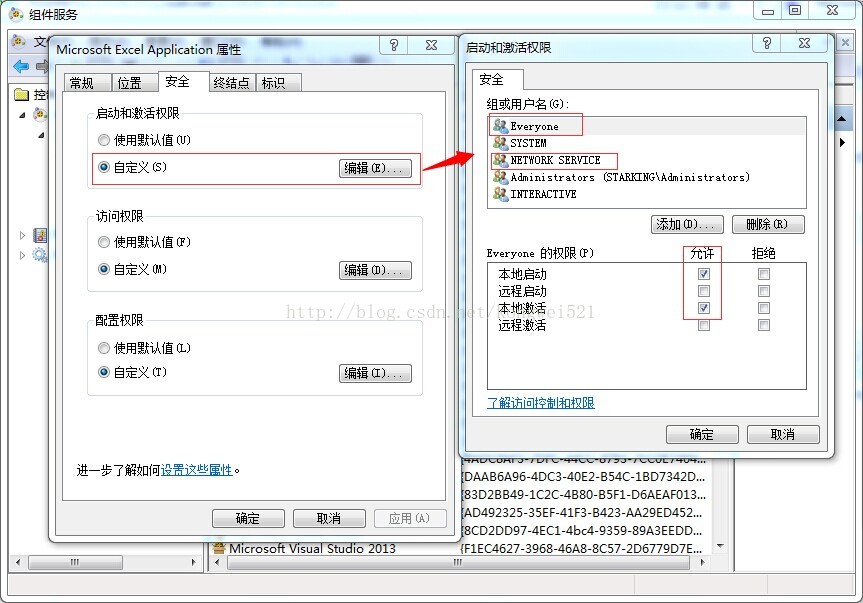Select the Everyone user entry
The height and width of the screenshot is (603, 863).
[647, 126]
